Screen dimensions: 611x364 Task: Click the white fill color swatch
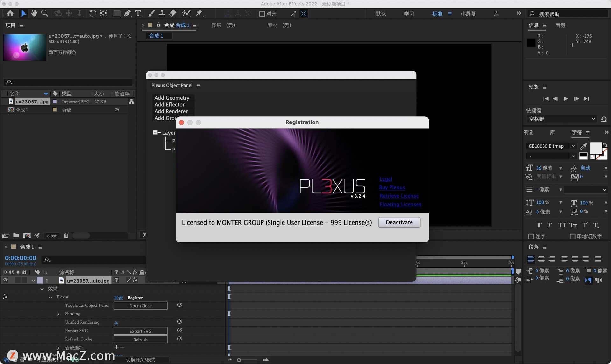click(595, 148)
